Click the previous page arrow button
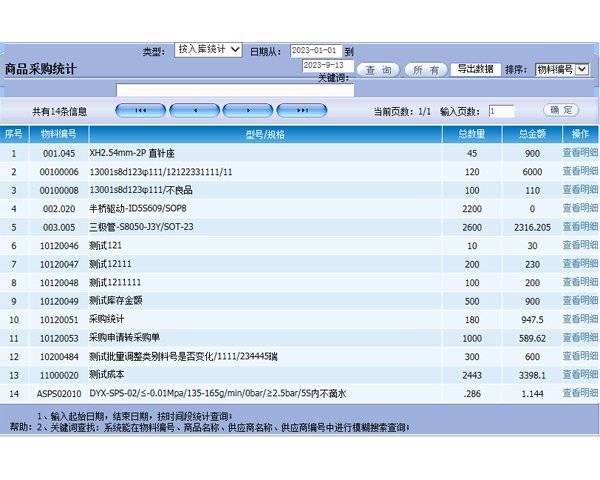 click(x=194, y=110)
